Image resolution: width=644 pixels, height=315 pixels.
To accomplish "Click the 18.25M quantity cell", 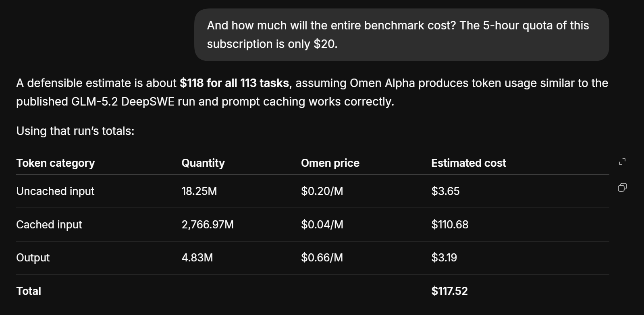I will 199,191.
